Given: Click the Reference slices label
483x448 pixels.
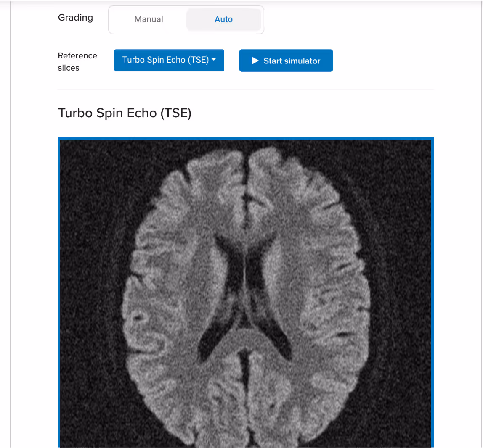Looking at the screenshot, I should (x=77, y=62).
